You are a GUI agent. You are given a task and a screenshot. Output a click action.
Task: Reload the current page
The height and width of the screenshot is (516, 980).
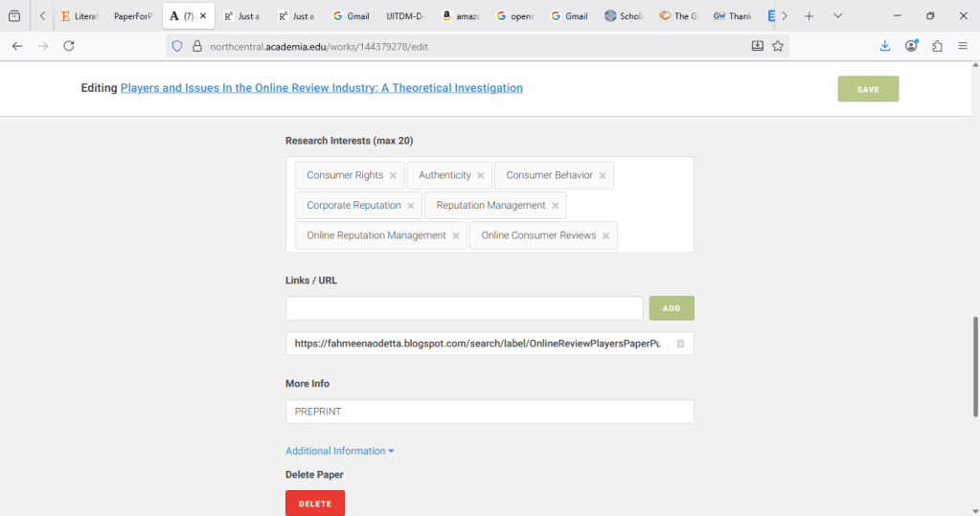coord(69,46)
